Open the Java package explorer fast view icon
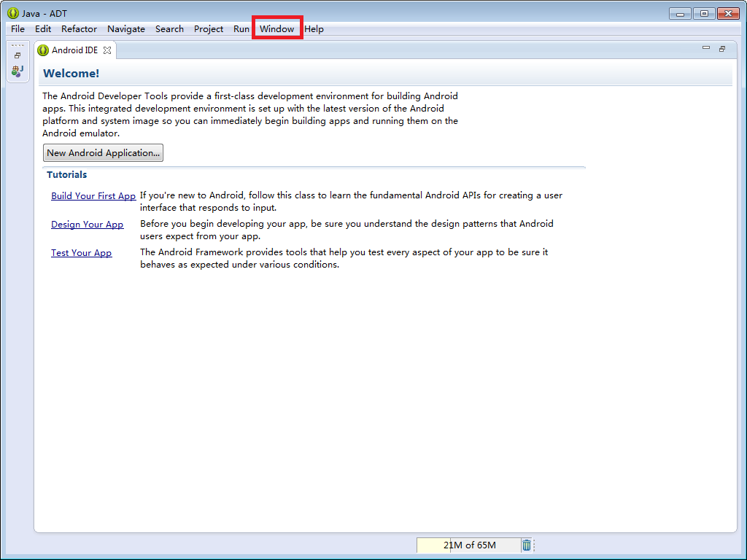 point(18,71)
